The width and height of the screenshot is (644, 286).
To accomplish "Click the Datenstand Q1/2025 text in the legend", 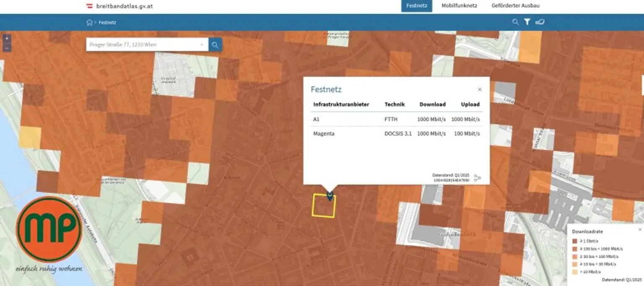I will 622,280.
